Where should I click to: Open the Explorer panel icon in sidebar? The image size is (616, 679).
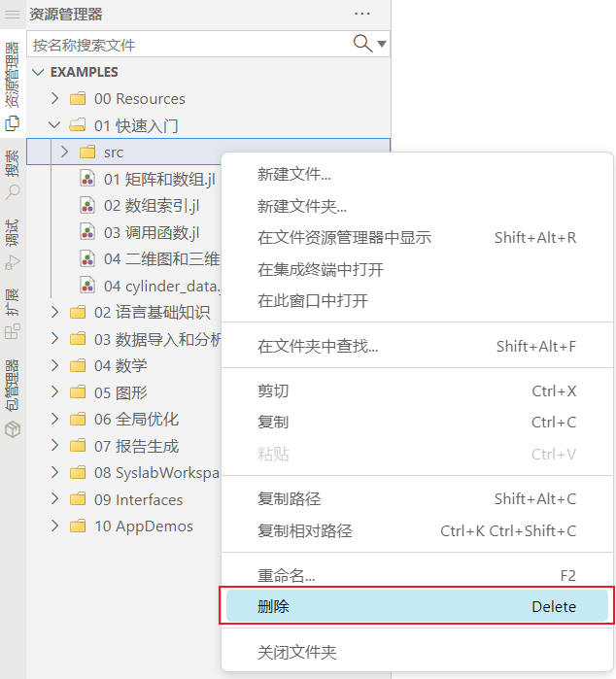point(13,123)
